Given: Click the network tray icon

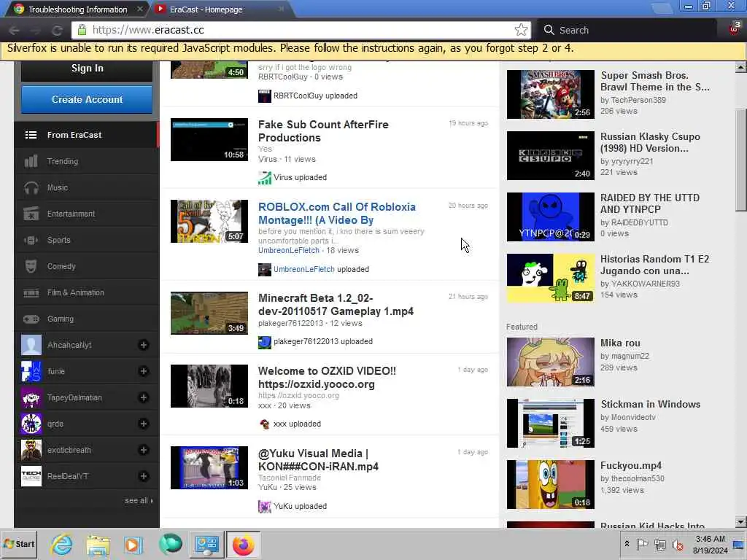Looking at the screenshot, I should (x=659, y=544).
